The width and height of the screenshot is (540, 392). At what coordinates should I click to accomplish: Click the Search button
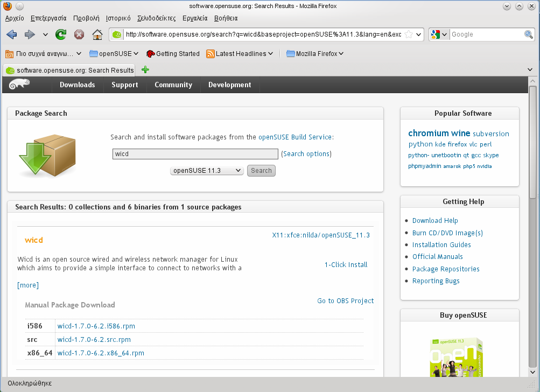coord(261,171)
